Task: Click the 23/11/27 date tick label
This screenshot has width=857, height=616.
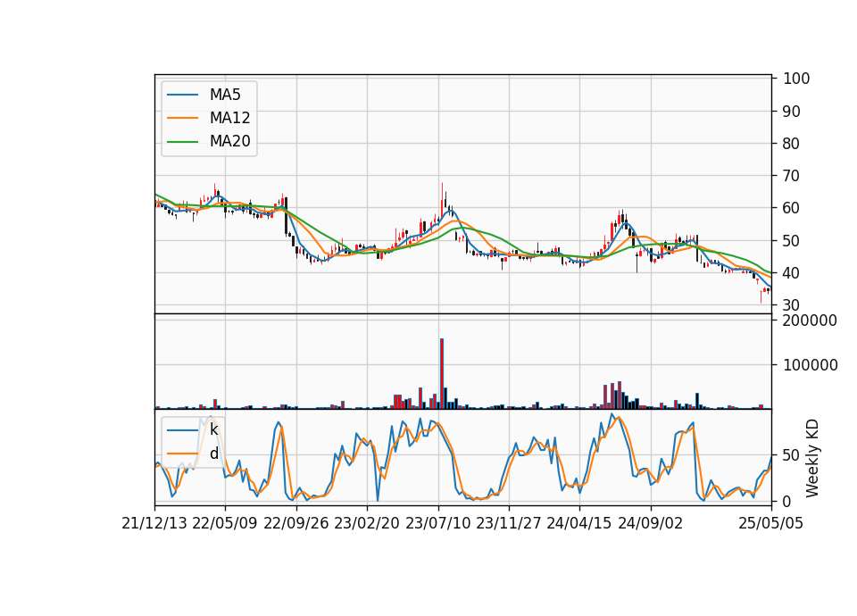Action: point(508,524)
